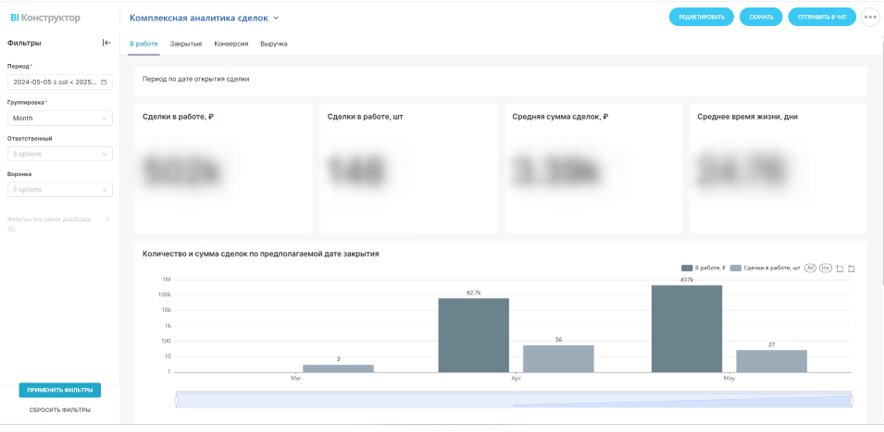Click the Период по дате открытия сделки text
Viewport: 884px width, 432px height.
click(196, 80)
